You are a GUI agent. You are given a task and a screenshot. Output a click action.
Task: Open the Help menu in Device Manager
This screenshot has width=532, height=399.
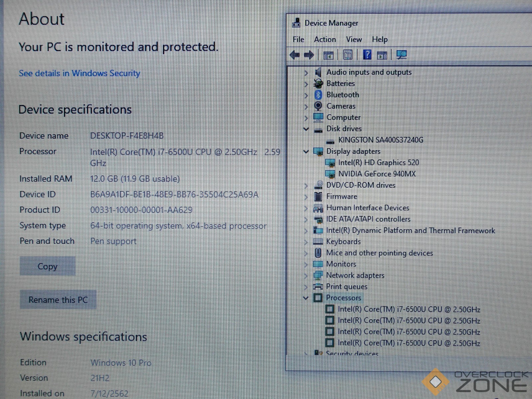380,39
